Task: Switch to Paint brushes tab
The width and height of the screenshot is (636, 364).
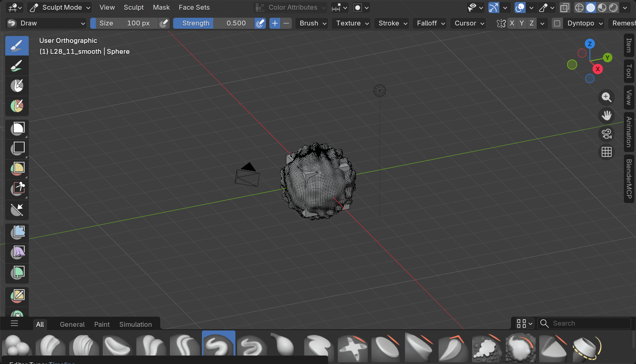Action: pos(102,324)
